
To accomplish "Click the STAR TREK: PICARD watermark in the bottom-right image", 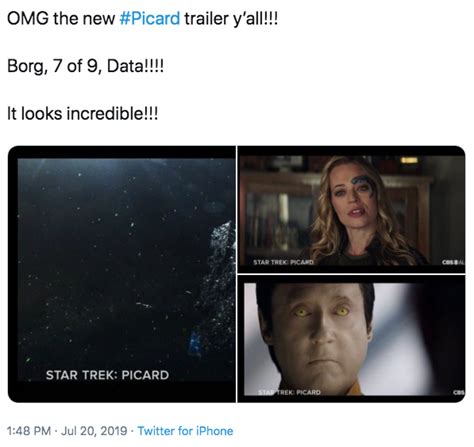I will pos(289,392).
